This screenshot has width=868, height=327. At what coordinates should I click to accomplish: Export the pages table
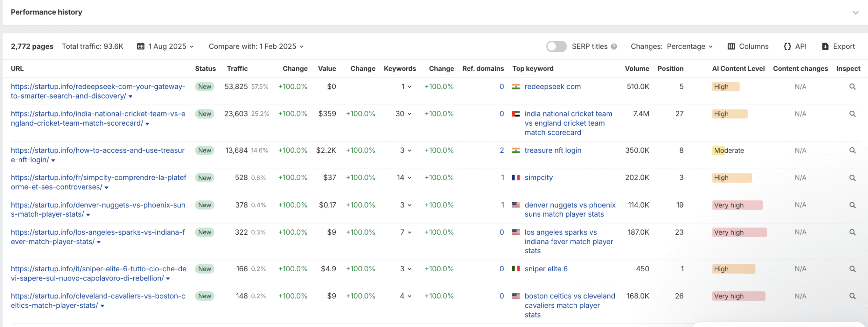point(838,47)
